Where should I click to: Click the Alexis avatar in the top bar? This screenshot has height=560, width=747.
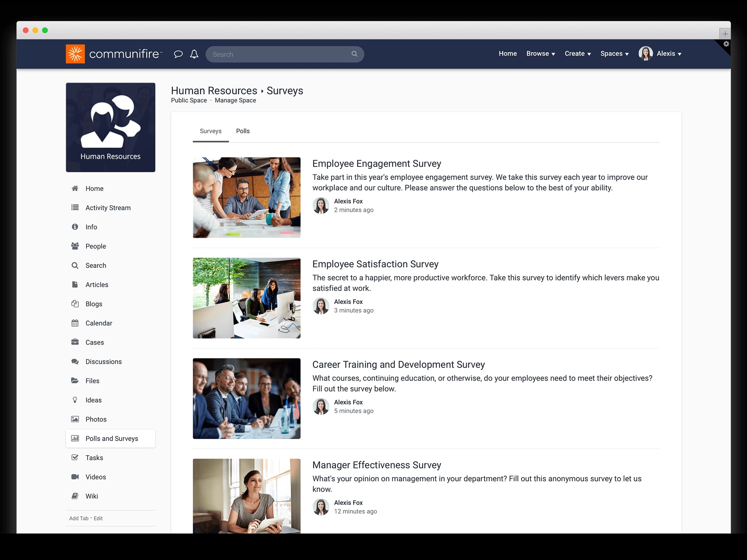(646, 53)
